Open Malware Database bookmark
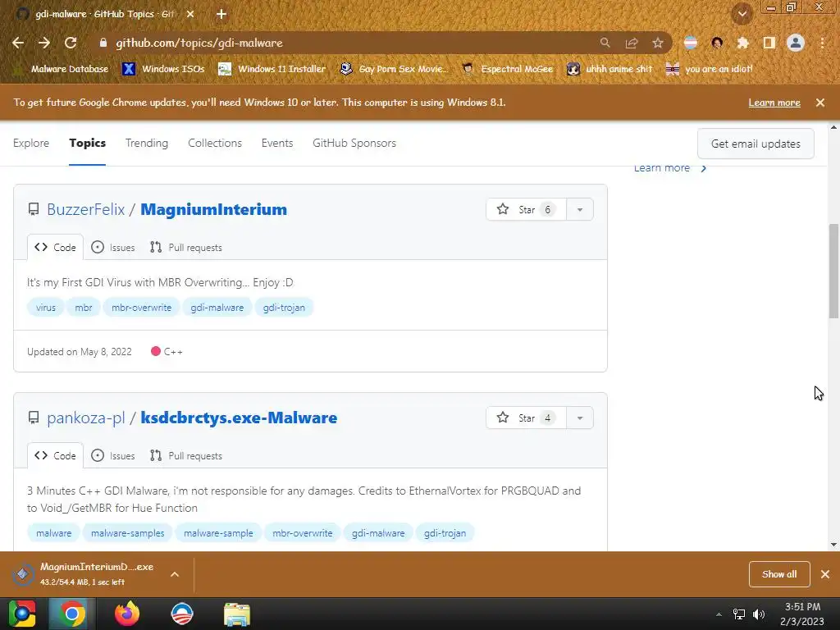The width and height of the screenshot is (840, 630). (x=61, y=69)
